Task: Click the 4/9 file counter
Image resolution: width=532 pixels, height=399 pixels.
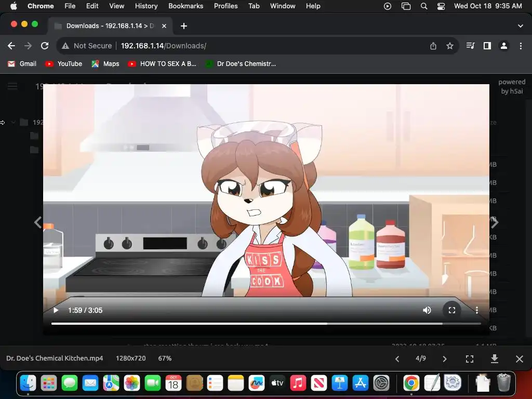Action: tap(421, 358)
